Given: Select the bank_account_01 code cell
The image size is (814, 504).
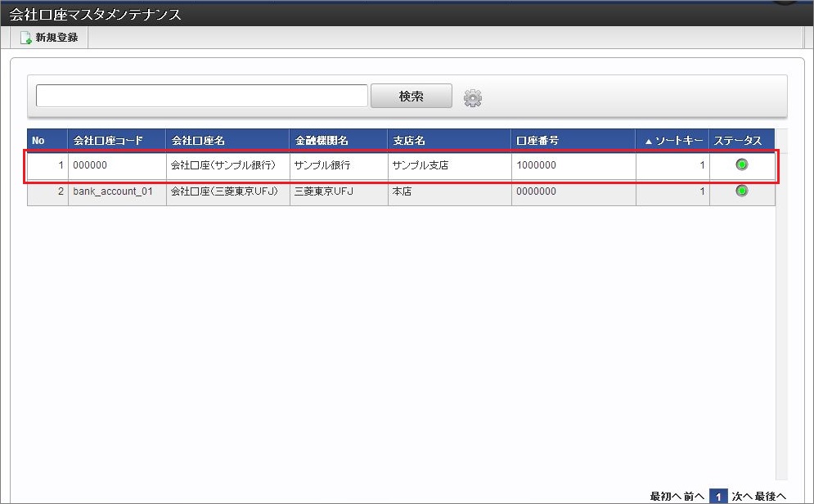Looking at the screenshot, I should tap(117, 191).
